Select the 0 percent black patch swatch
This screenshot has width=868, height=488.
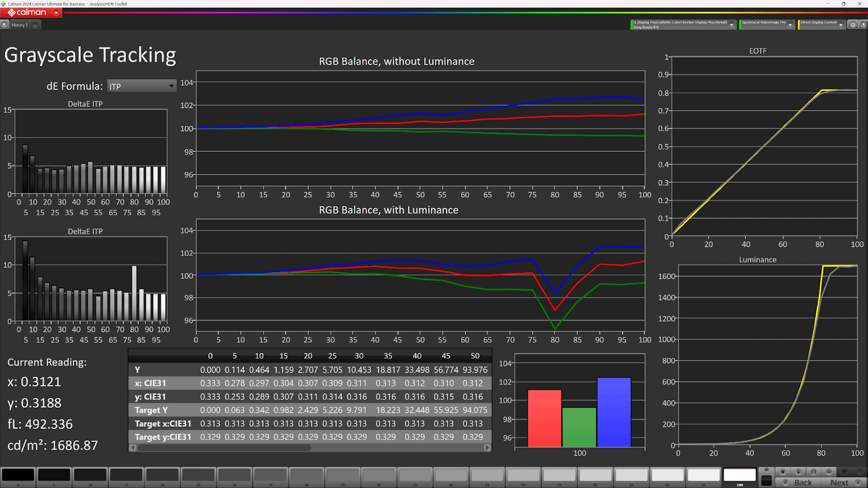(x=18, y=475)
